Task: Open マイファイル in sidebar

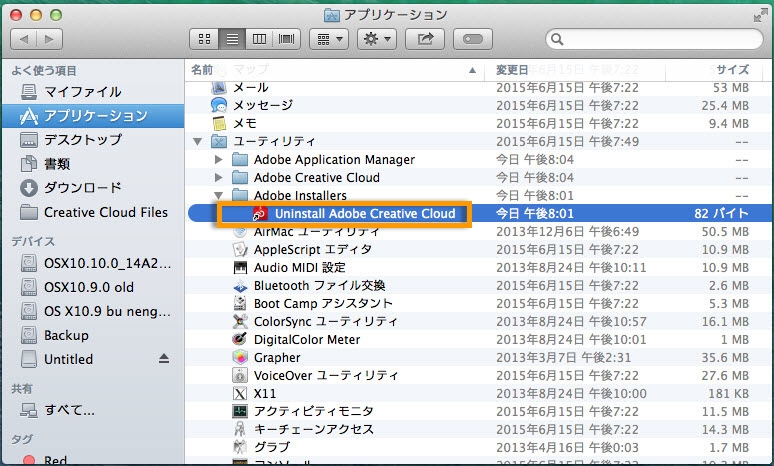Action: (93, 92)
